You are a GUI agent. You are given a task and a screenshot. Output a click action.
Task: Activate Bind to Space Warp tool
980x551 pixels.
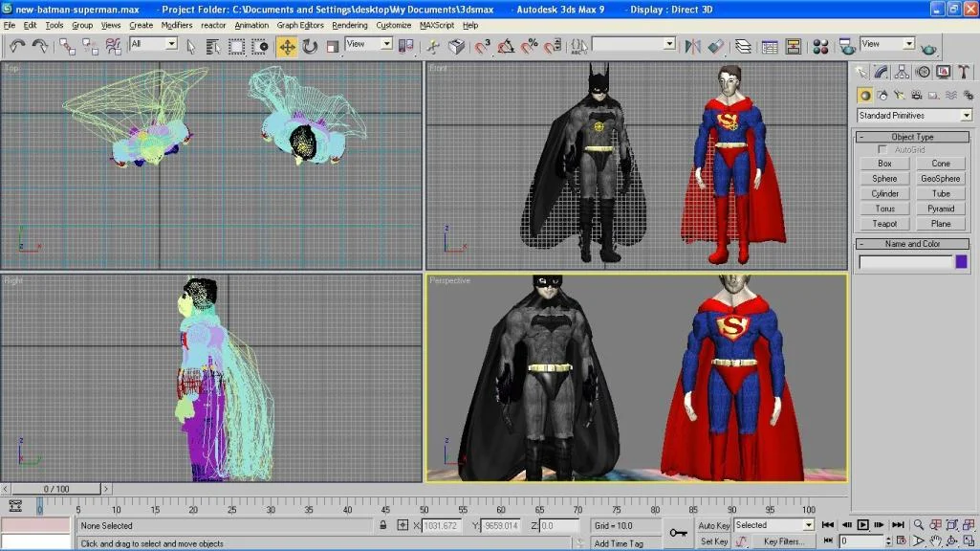pyautogui.click(x=113, y=46)
